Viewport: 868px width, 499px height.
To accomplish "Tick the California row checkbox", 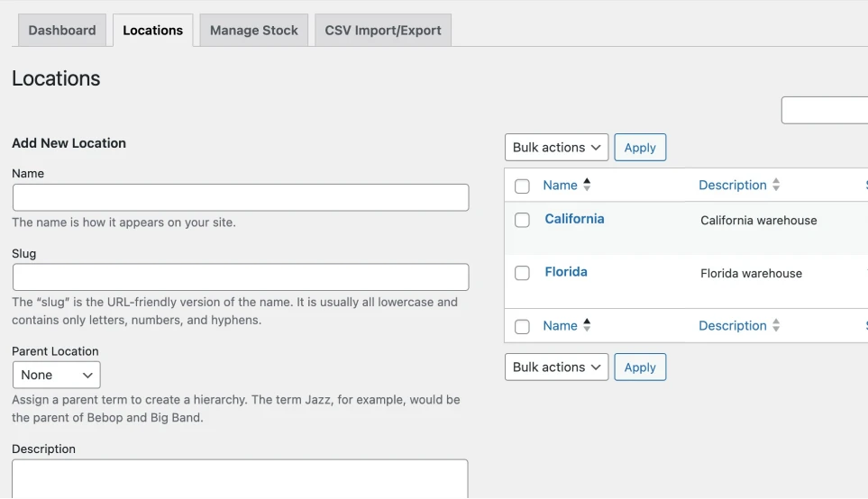I will pyautogui.click(x=522, y=220).
